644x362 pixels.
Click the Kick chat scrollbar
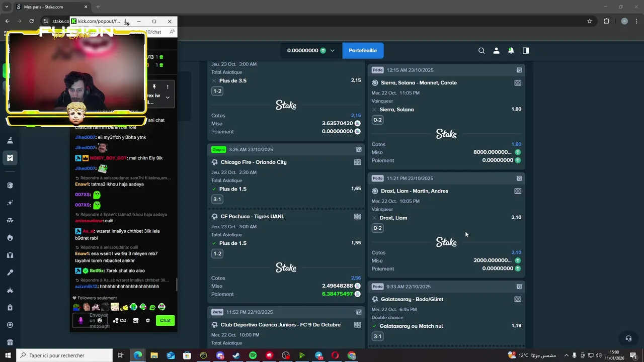176,284
